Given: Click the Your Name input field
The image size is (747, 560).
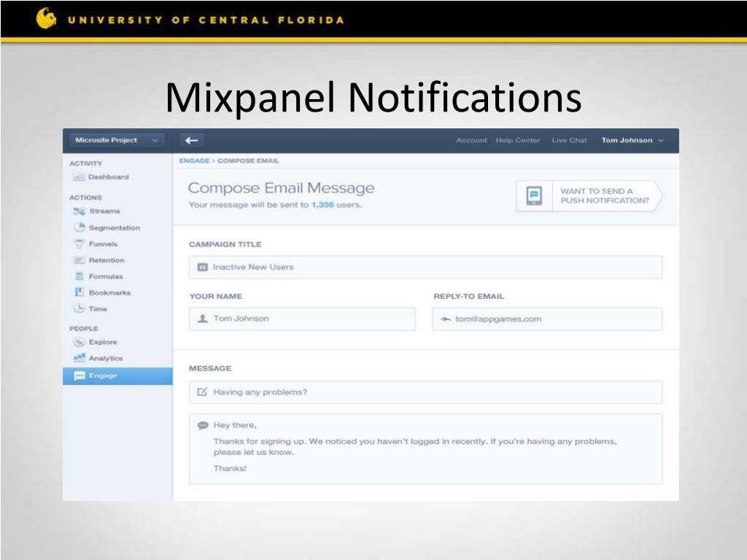Looking at the screenshot, I should [302, 319].
